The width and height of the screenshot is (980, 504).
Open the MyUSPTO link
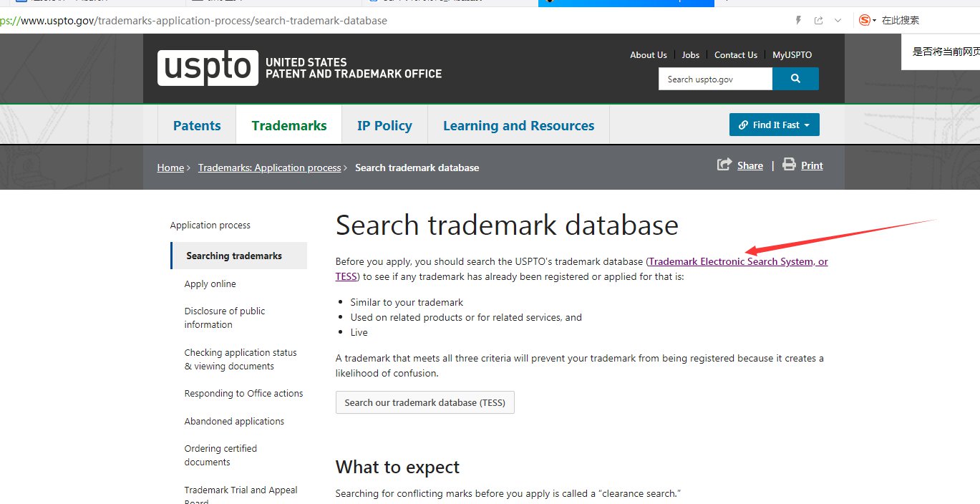click(792, 55)
